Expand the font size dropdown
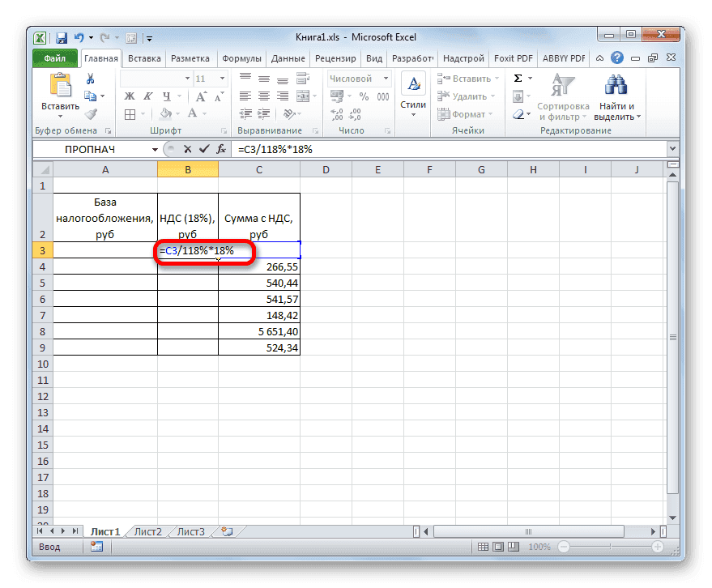This screenshot has width=712, height=588. coord(222,78)
